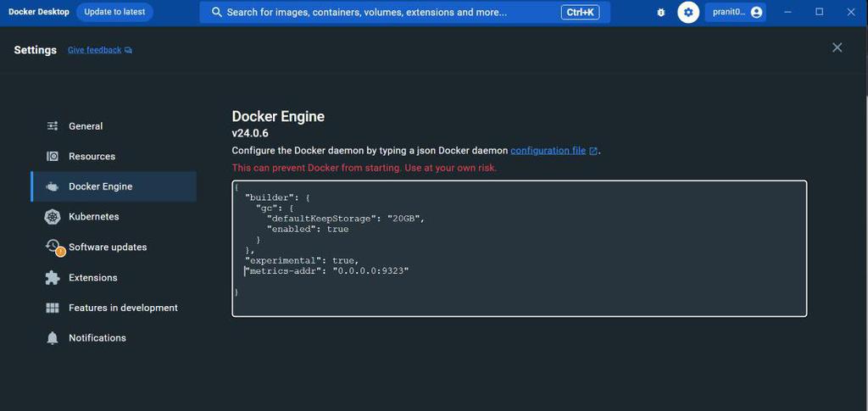Click the Docker Engine heading

(x=278, y=117)
